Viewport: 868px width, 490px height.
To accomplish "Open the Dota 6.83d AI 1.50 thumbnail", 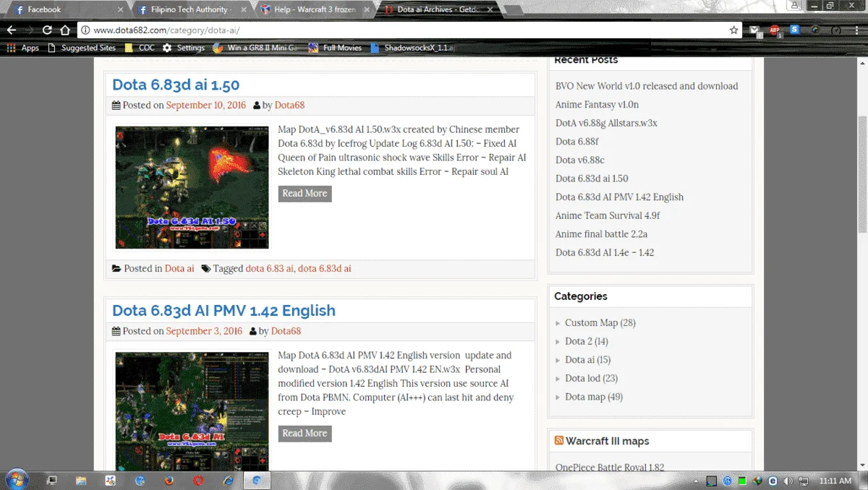I will point(192,188).
